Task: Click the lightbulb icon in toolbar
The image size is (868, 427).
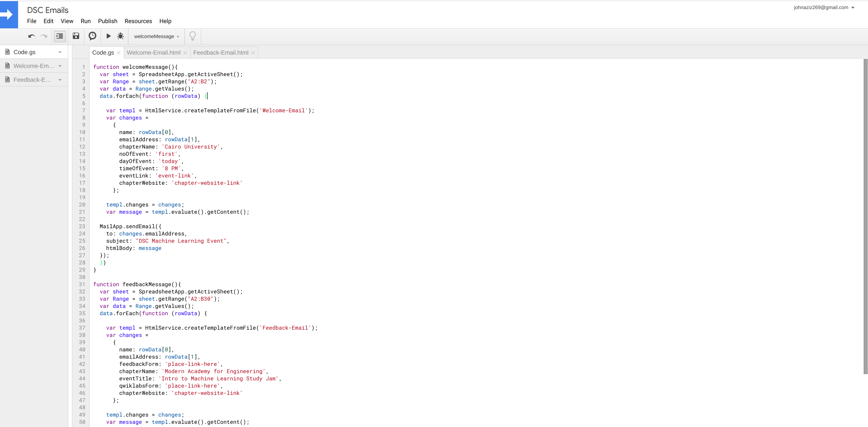Action: tap(193, 36)
